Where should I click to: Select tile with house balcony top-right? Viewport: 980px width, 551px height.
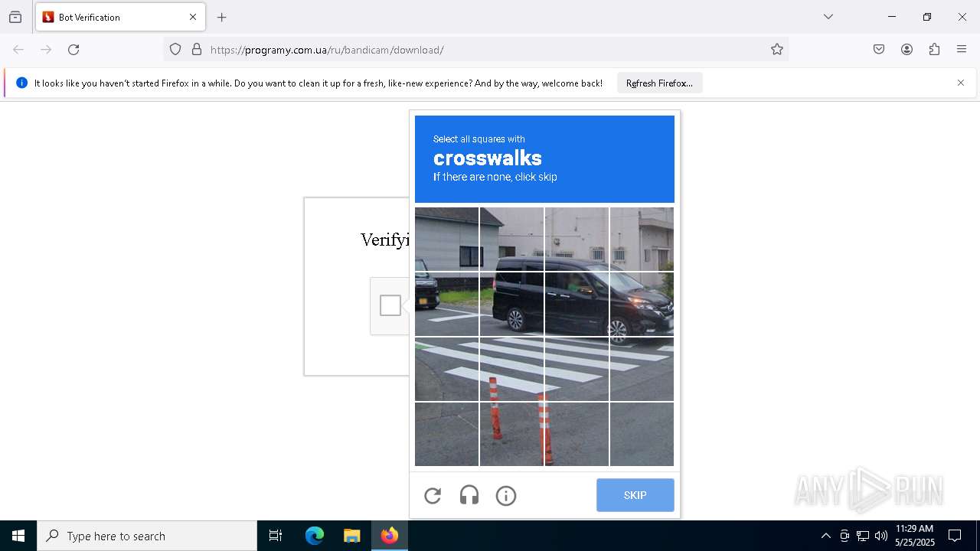coord(642,239)
